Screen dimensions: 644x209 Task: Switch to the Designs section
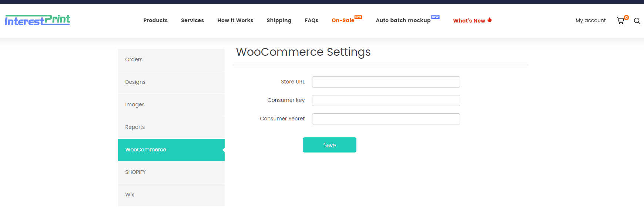pos(135,82)
